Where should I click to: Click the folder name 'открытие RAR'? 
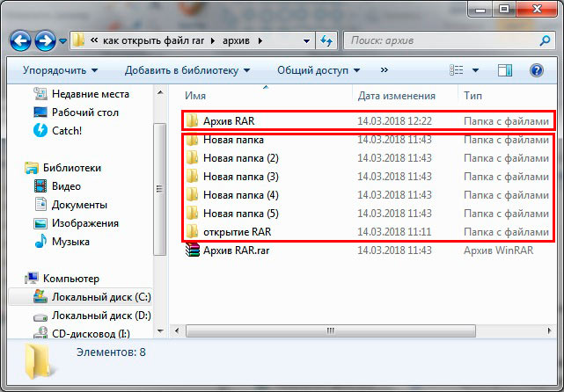click(x=237, y=232)
